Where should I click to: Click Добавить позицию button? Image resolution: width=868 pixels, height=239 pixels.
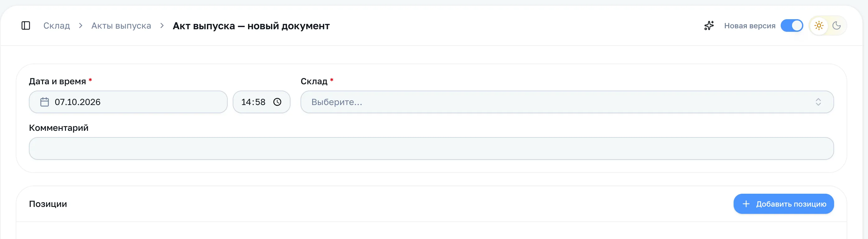[784, 204]
